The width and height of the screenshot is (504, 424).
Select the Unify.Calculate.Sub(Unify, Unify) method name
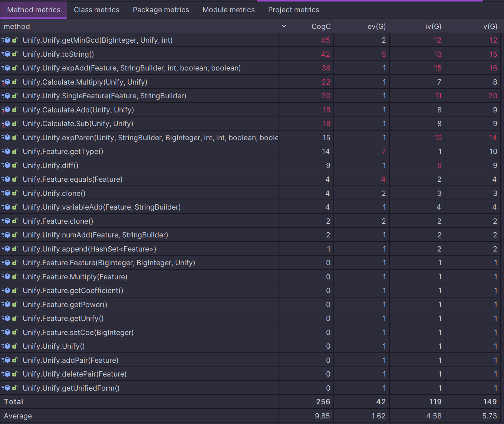pyautogui.click(x=78, y=124)
